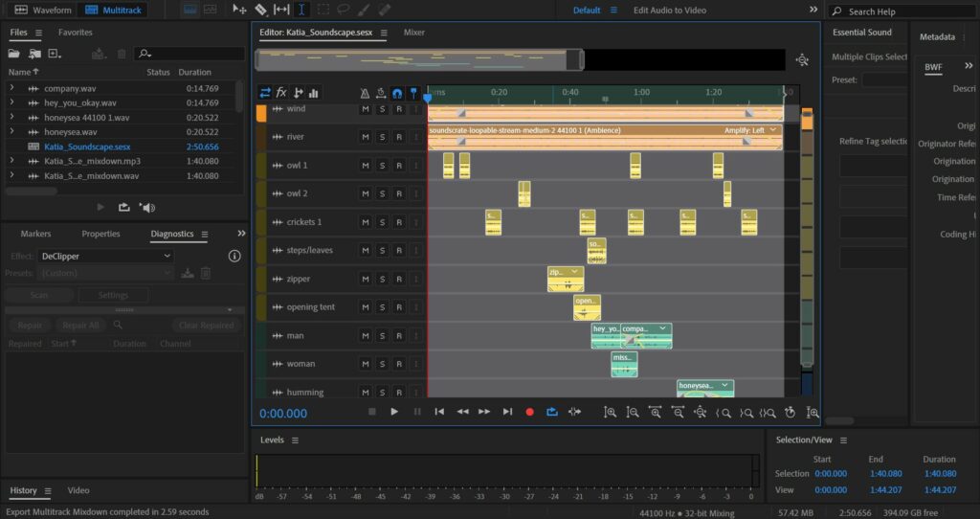Choose the Move tool
The height and width of the screenshot is (519, 980).
[239, 10]
